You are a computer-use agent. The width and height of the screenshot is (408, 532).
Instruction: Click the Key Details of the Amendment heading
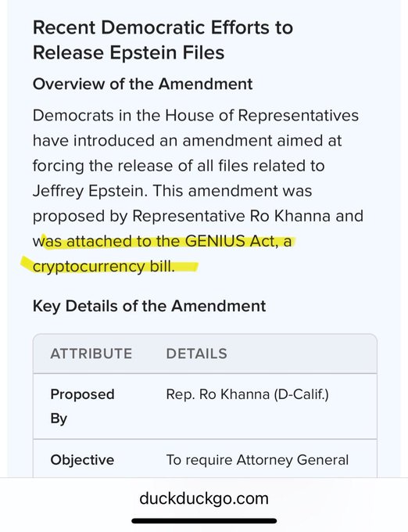pyautogui.click(x=149, y=306)
